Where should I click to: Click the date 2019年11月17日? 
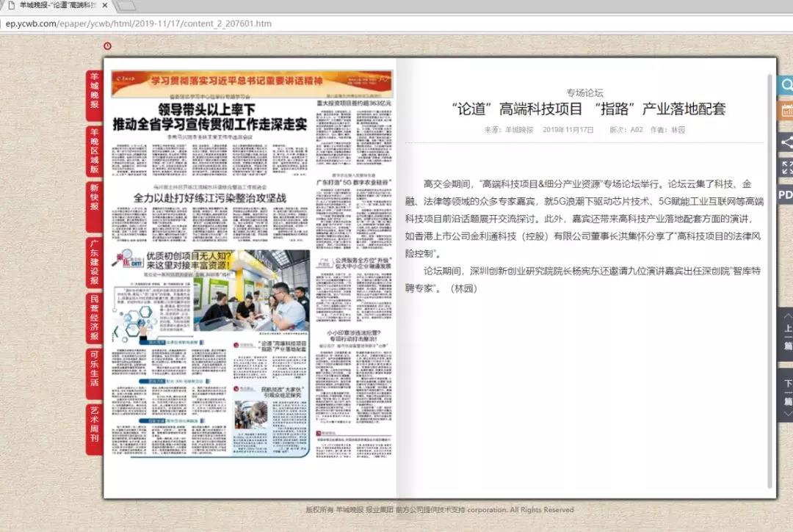[568, 130]
